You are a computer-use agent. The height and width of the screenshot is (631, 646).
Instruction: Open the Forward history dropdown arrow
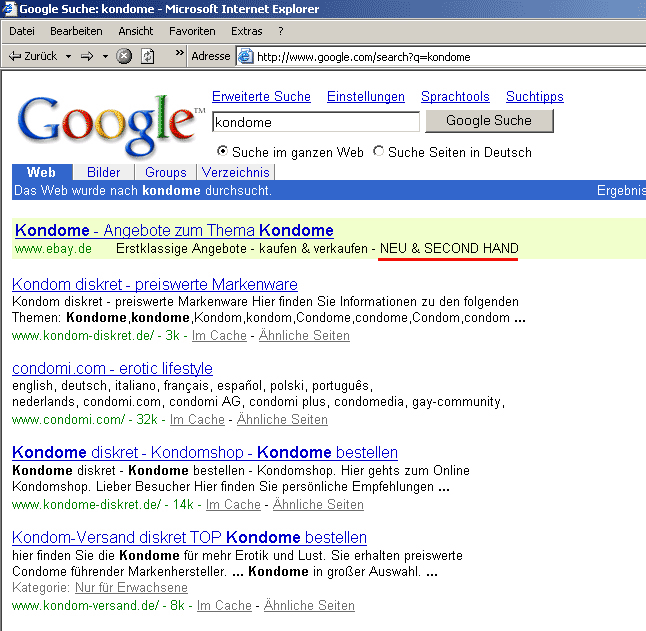(105, 56)
